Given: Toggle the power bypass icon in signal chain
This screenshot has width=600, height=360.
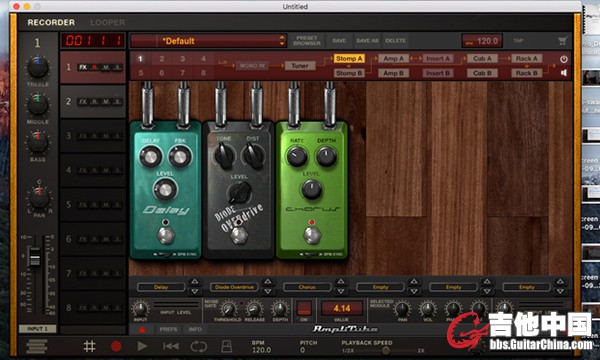Looking at the screenshot, I should coord(564,59).
